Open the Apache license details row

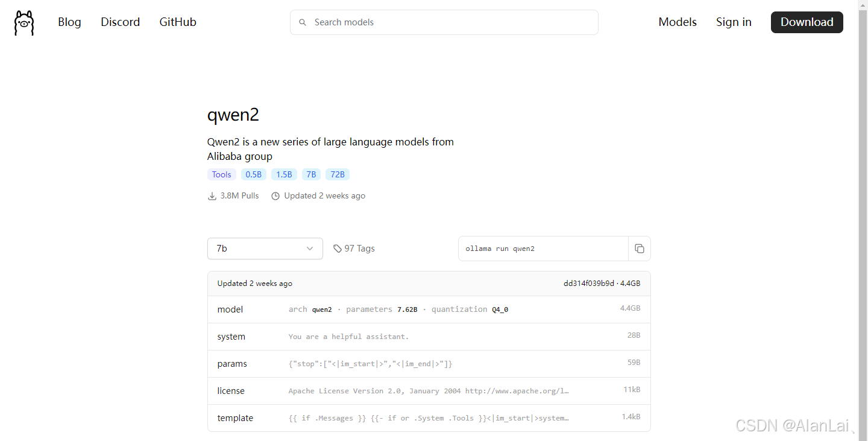(x=429, y=390)
